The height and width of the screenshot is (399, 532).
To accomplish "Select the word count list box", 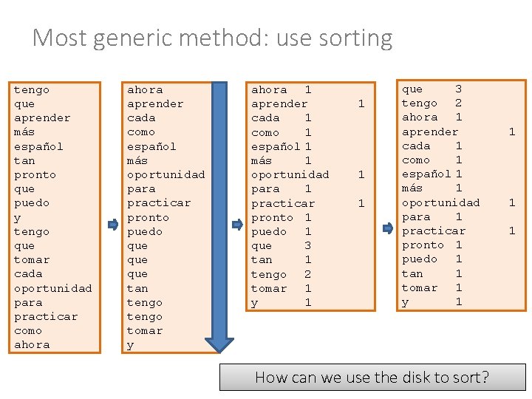I will coord(308,196).
